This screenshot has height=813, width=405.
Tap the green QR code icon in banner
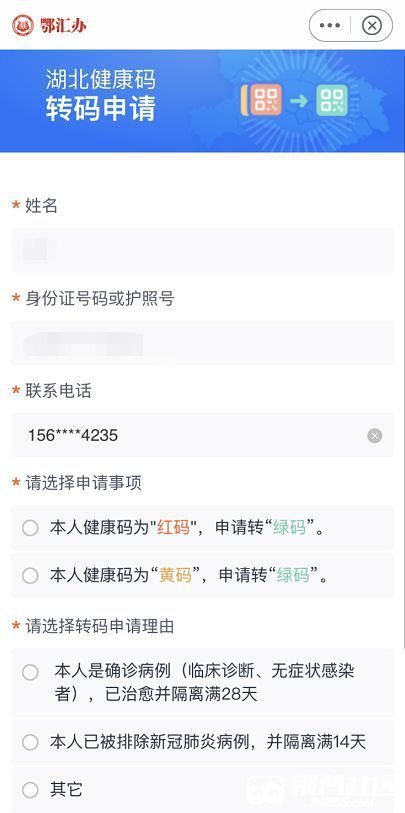pos(332,100)
